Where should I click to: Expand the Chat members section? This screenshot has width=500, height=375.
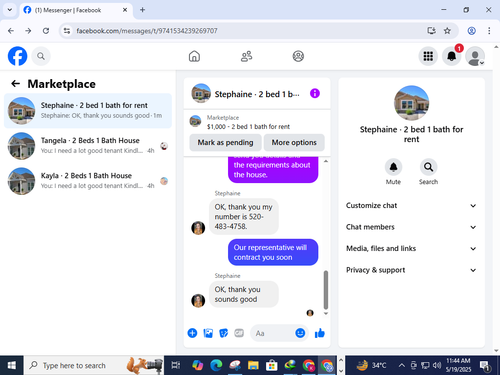(411, 227)
